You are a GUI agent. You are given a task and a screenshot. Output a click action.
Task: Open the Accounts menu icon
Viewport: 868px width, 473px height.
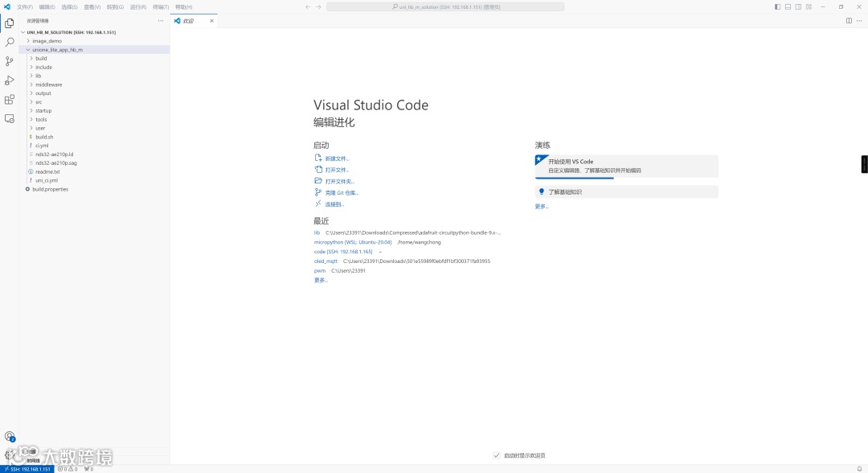point(10,437)
